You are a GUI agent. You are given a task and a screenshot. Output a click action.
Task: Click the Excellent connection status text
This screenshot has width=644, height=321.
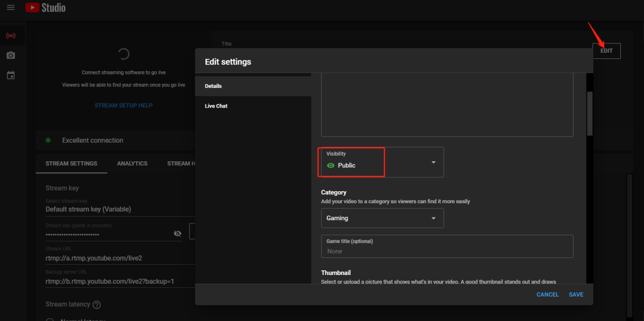tap(93, 140)
